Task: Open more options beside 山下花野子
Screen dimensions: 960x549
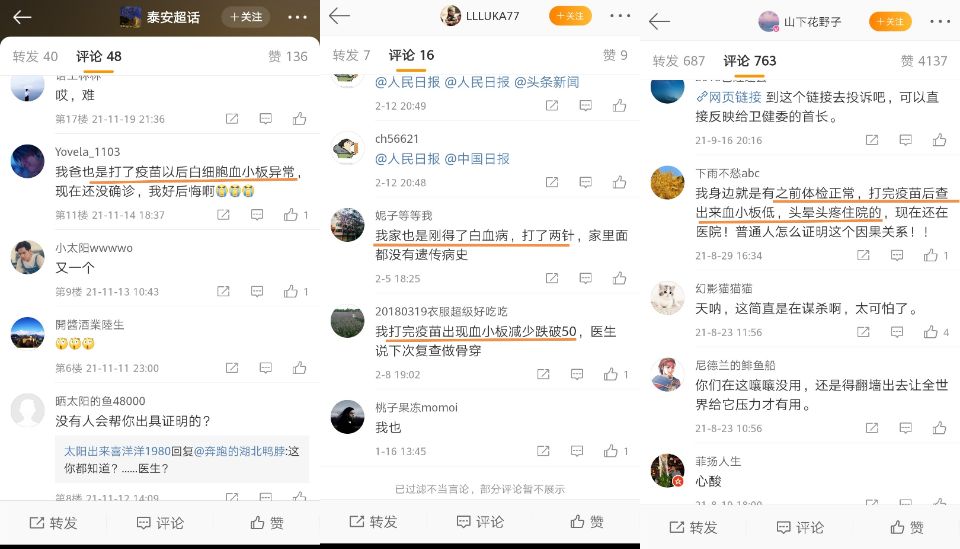Action: click(940, 21)
